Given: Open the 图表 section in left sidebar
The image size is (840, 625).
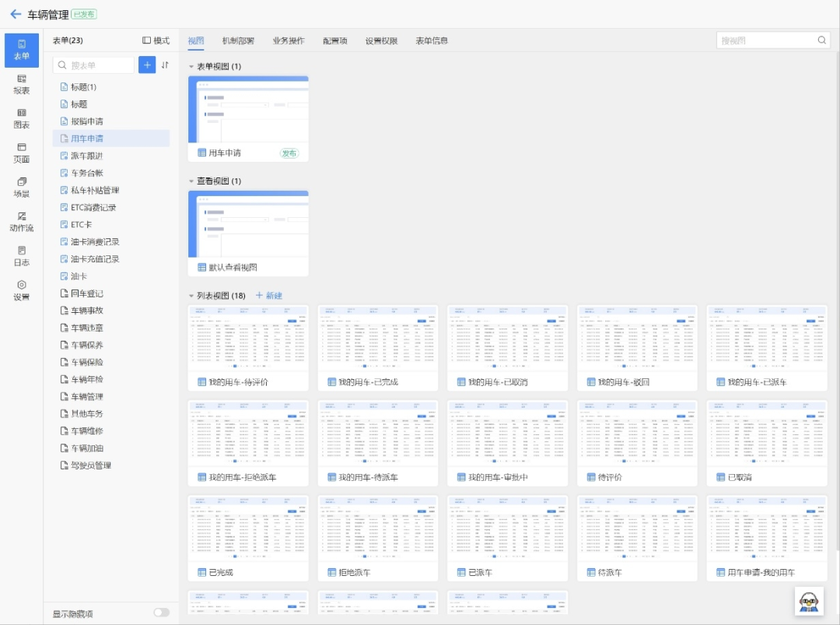Looking at the screenshot, I should (x=22, y=119).
